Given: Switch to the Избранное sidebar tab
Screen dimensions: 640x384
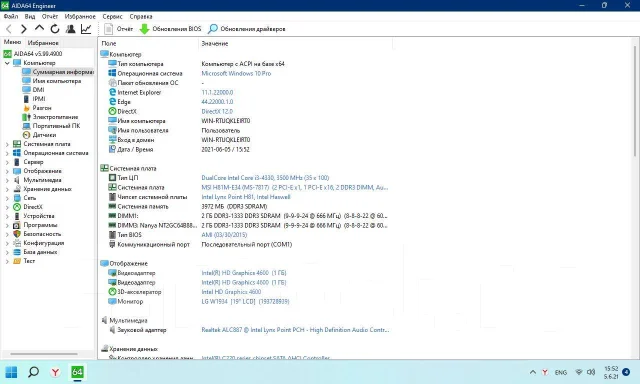Looking at the screenshot, I should [x=43, y=42].
